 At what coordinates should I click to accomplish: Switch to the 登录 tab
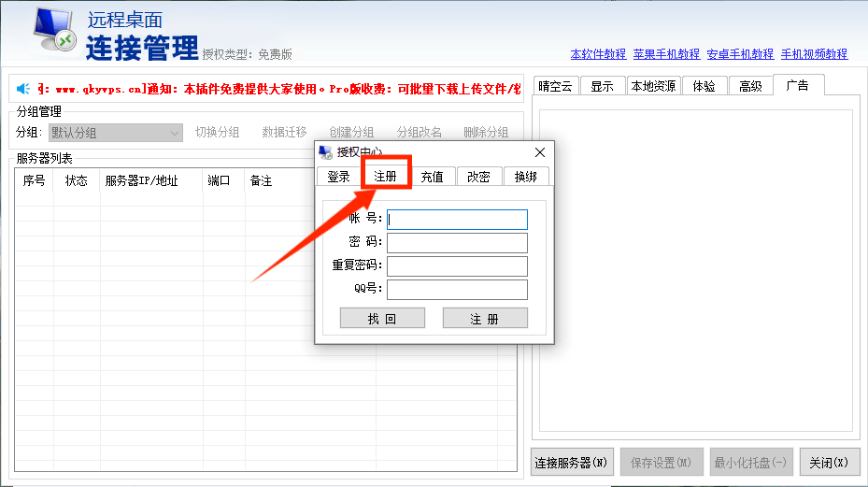click(338, 177)
